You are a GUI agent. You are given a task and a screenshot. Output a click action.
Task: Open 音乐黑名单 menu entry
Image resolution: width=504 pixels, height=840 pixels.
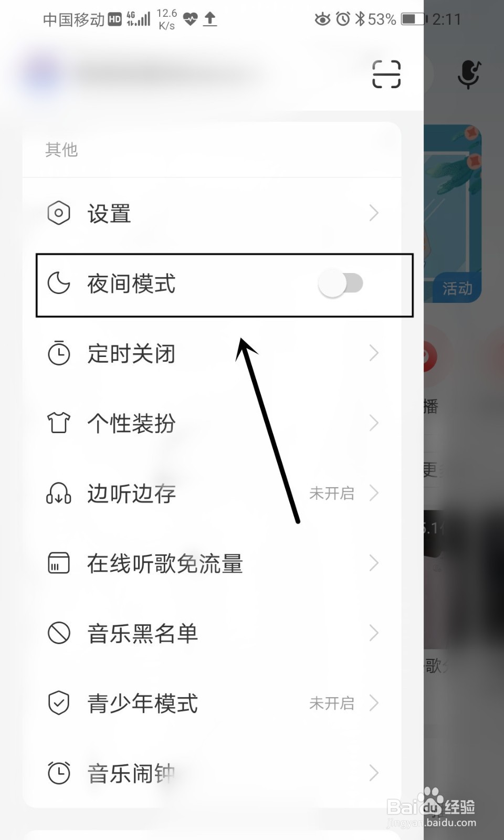point(212,633)
